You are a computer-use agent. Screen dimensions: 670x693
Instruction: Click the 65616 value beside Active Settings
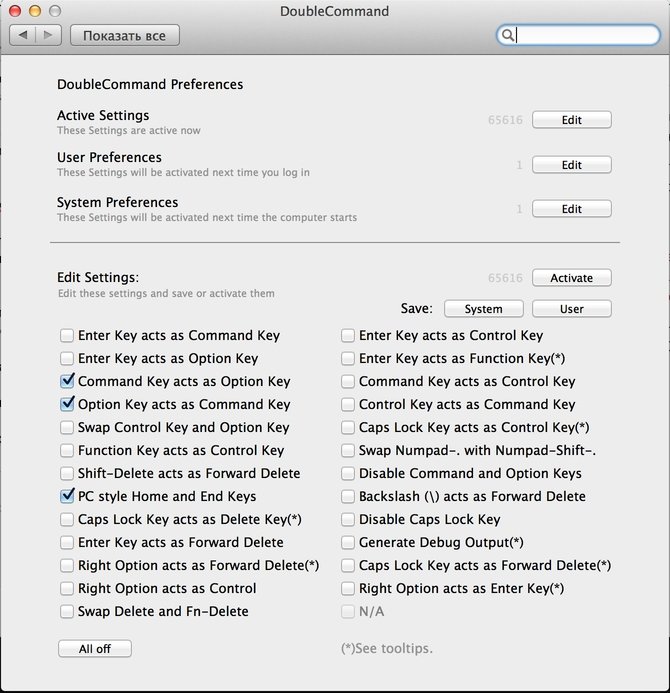tap(505, 120)
